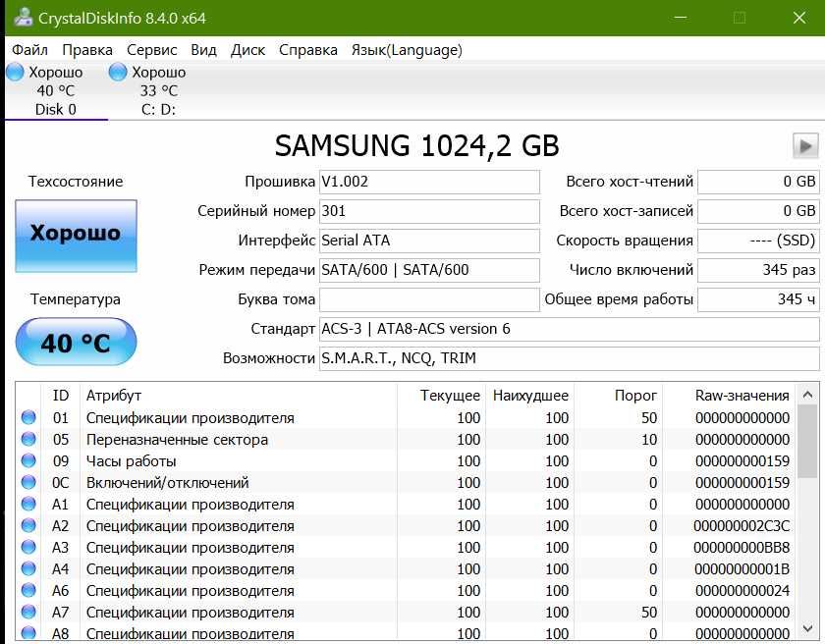825x644 pixels.
Task: Click the Возможности field S.M.A.R.T., NCQ, TRIM
Action: coord(570,358)
